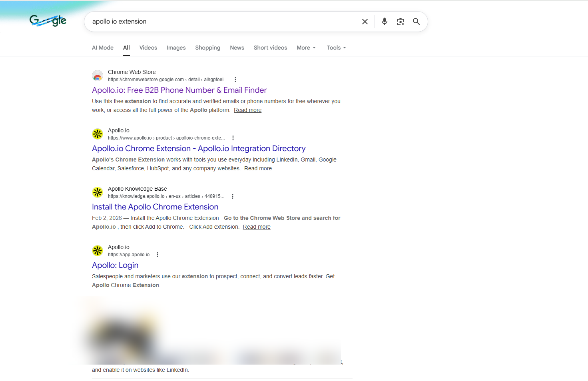Start voice search with the microphone icon
Image resolution: width=588 pixels, height=381 pixels.
[385, 22]
